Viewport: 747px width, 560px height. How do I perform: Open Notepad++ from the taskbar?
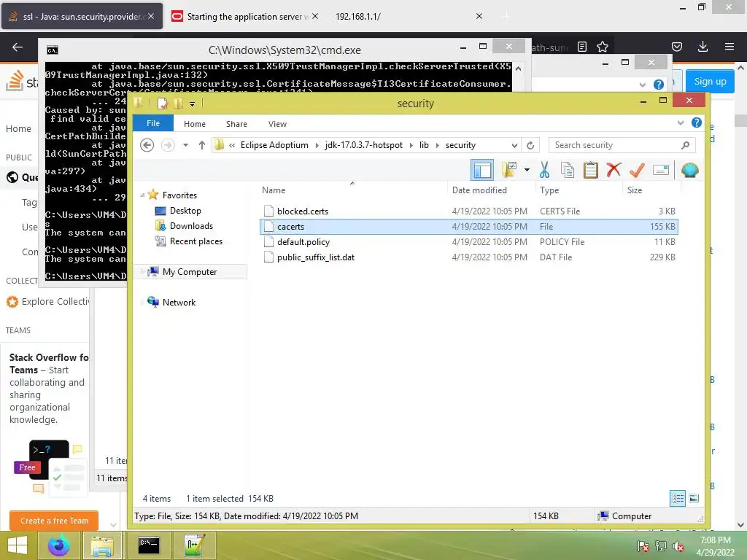(194, 545)
